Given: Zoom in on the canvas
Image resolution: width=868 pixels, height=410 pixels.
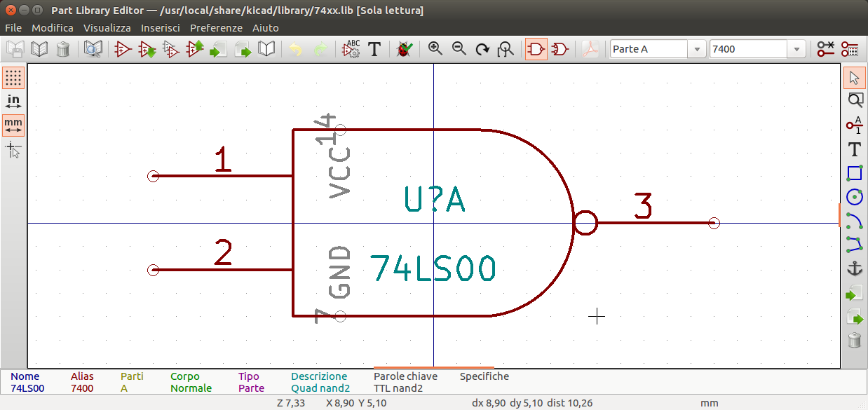Looking at the screenshot, I should click(x=435, y=49).
